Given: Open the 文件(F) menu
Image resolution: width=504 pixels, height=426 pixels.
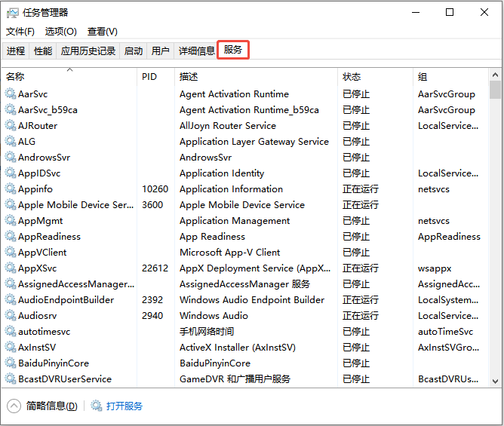Looking at the screenshot, I should click(x=20, y=32).
